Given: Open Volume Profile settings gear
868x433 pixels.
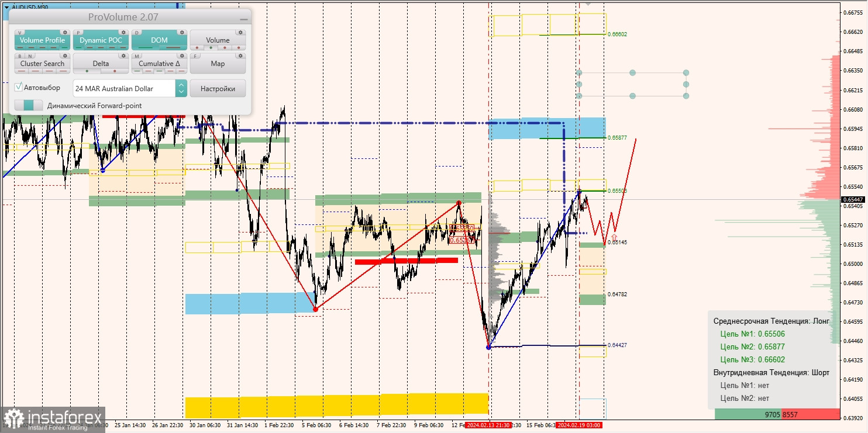Looking at the screenshot, I should (65, 33).
